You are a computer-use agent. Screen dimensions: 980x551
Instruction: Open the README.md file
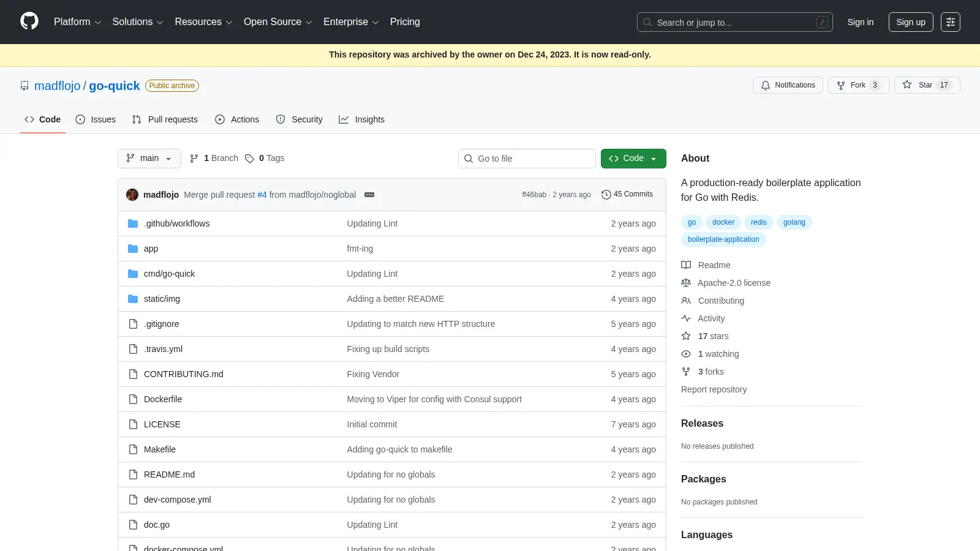tap(169, 474)
